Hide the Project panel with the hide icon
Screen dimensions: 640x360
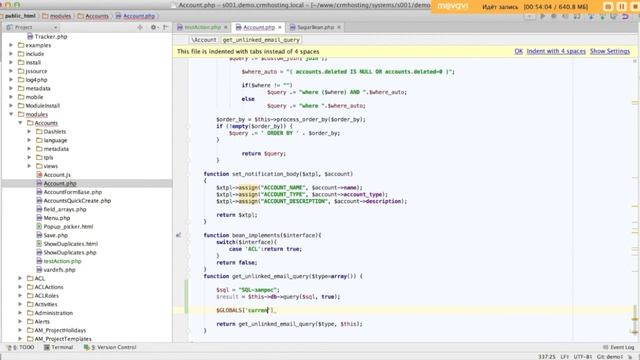click(165, 27)
